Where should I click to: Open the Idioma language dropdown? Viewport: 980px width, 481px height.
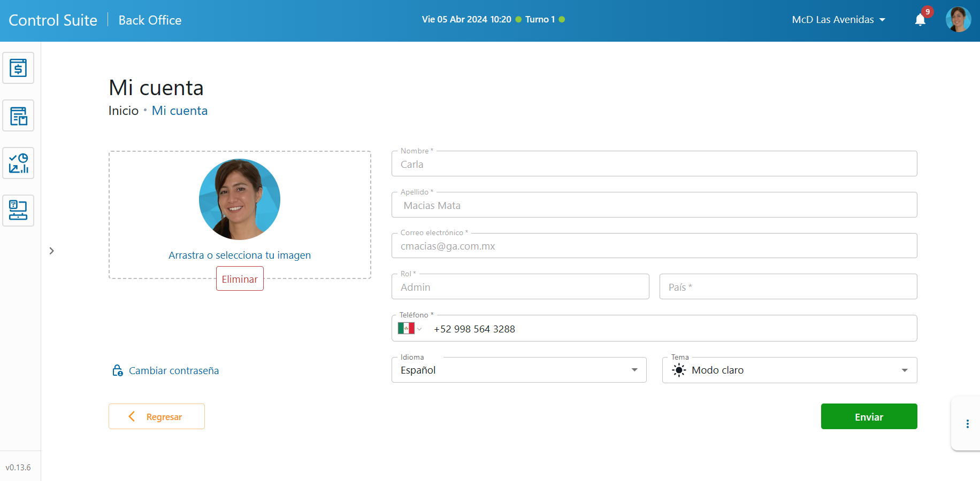[518, 370]
